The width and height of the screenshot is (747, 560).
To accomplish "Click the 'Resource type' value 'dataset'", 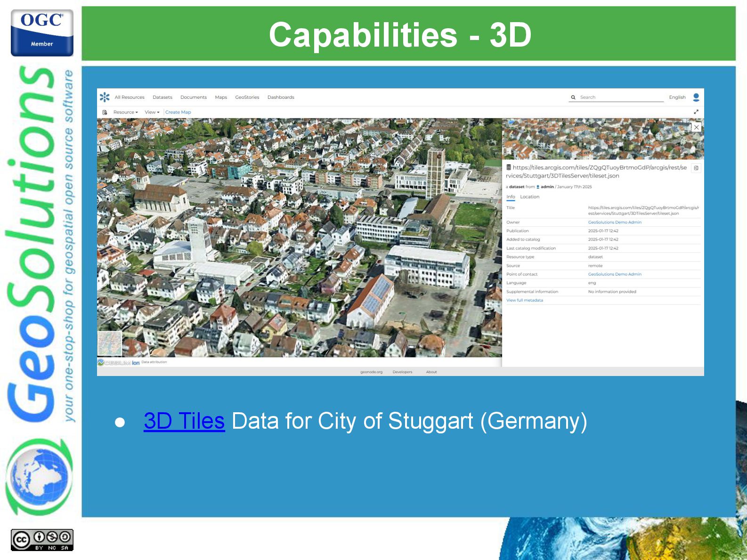I will coord(595,257).
